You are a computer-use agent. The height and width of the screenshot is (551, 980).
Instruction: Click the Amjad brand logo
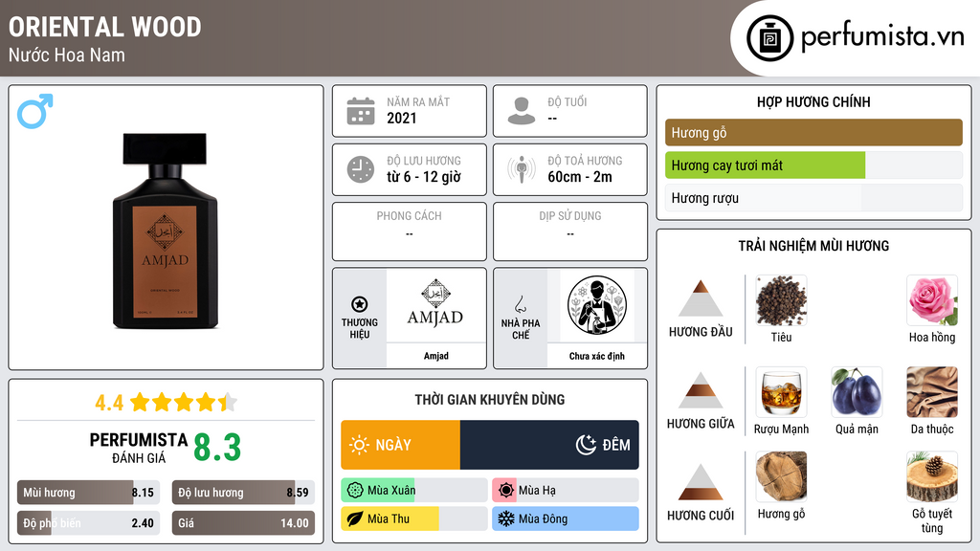click(435, 304)
